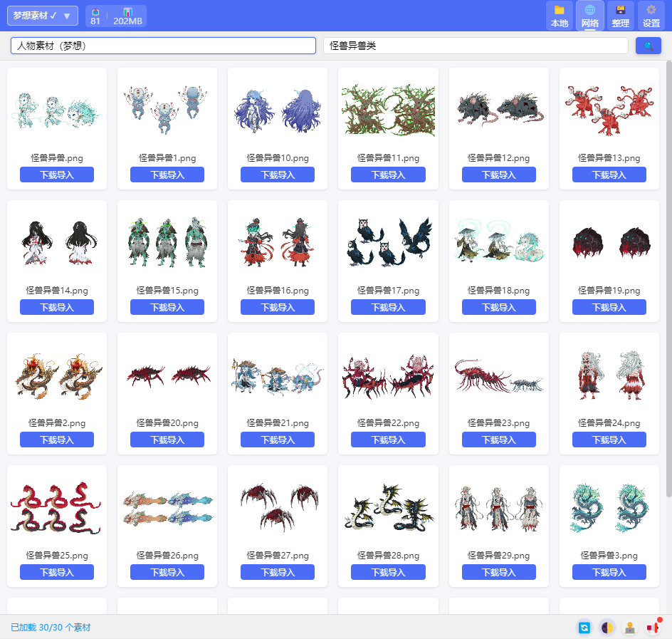The height and width of the screenshot is (639, 672).
Task: Download and import 怪兽异兽22.png
Action: click(x=388, y=440)
